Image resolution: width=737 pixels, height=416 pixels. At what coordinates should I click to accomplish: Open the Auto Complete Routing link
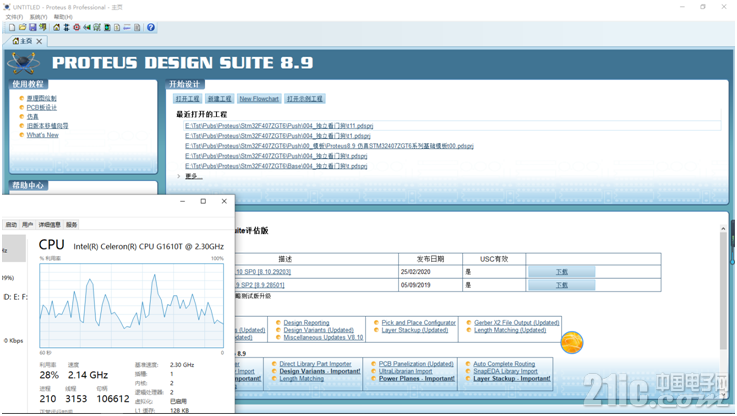[x=504, y=364]
